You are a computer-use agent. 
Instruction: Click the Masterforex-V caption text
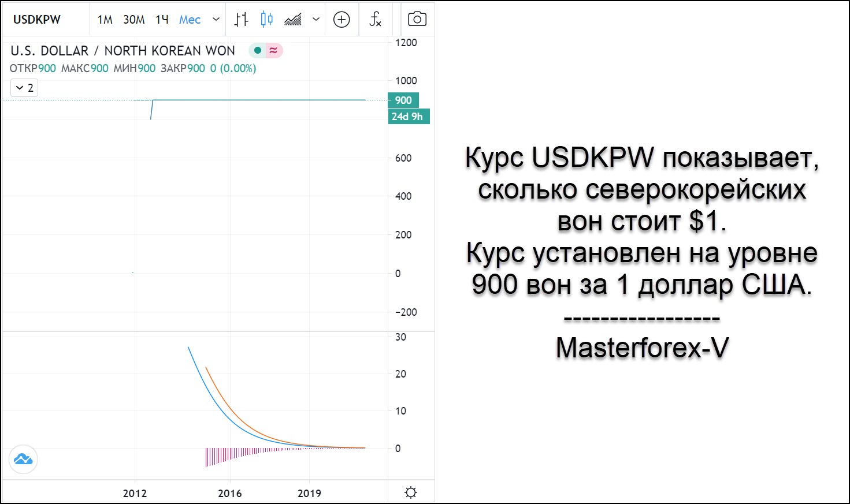point(642,348)
